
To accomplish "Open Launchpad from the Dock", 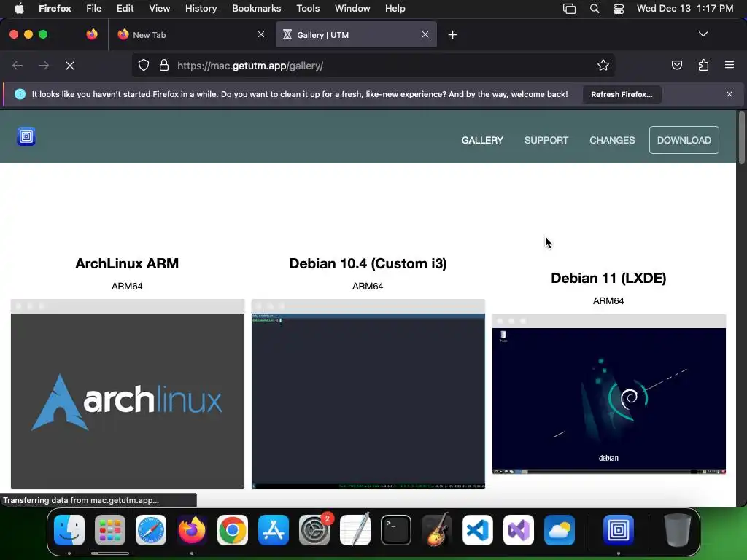I will click(110, 530).
